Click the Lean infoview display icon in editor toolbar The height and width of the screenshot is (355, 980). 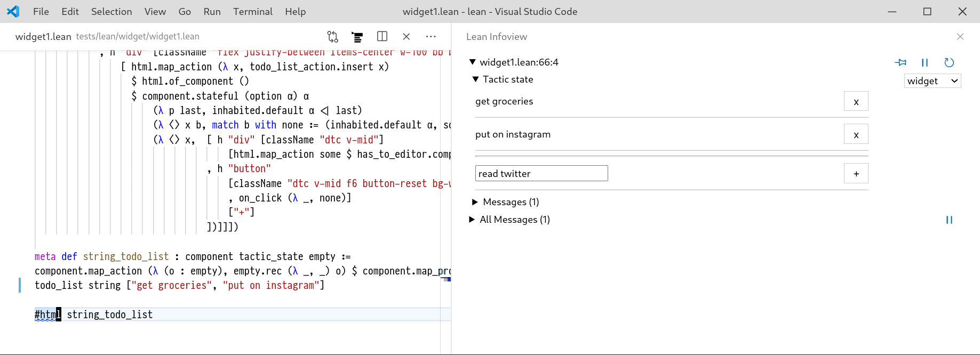[357, 37]
